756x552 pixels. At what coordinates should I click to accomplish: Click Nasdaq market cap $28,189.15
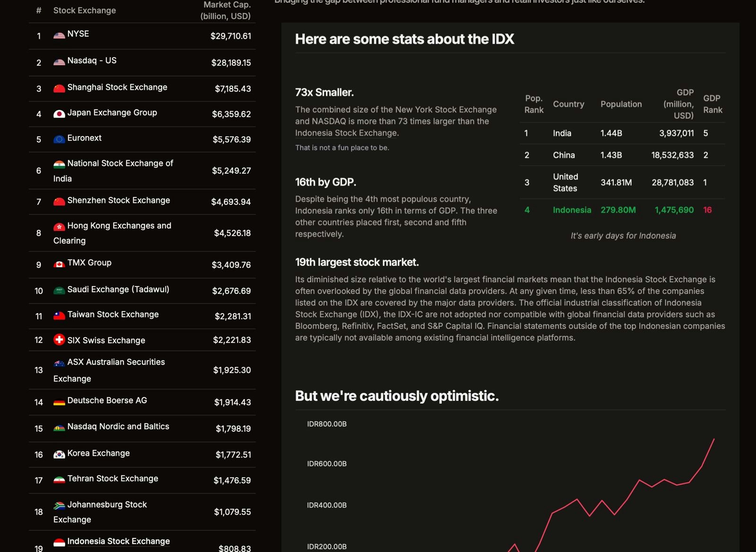point(231,62)
